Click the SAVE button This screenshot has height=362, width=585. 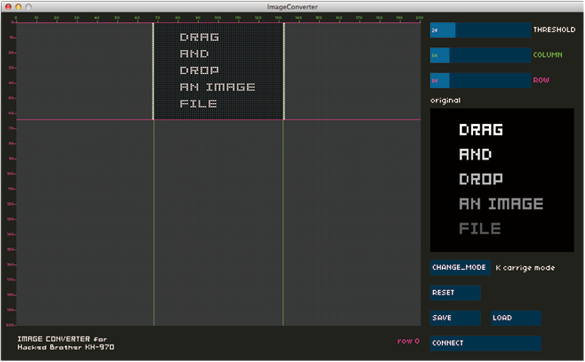[x=455, y=318]
